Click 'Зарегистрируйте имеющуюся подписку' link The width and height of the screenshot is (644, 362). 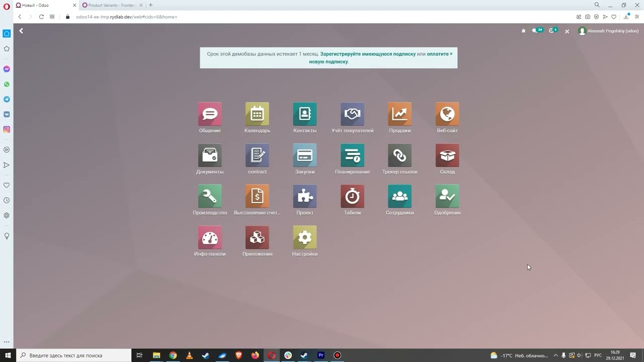[x=368, y=54]
